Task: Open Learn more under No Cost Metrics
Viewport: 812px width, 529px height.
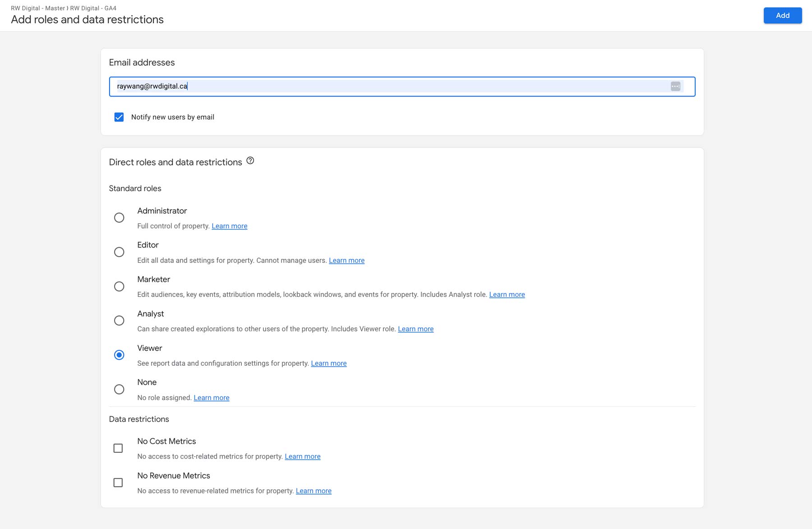Action: point(303,456)
